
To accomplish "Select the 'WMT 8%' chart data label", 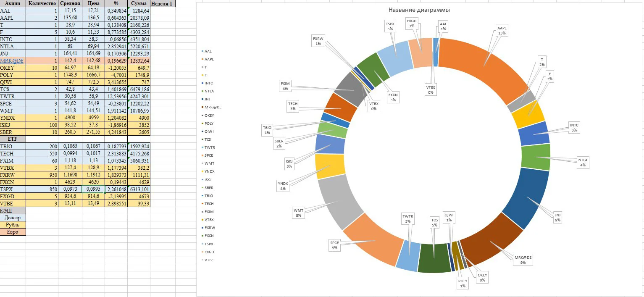I will point(298,213).
